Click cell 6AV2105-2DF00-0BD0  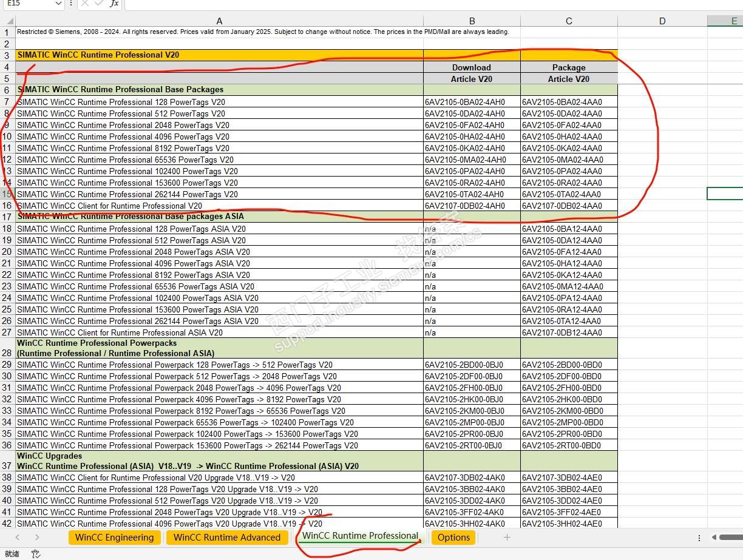coord(569,376)
